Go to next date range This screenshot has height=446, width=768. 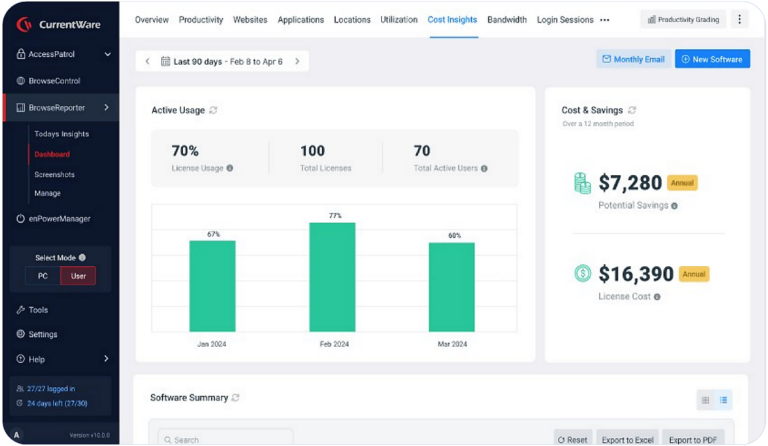[297, 61]
